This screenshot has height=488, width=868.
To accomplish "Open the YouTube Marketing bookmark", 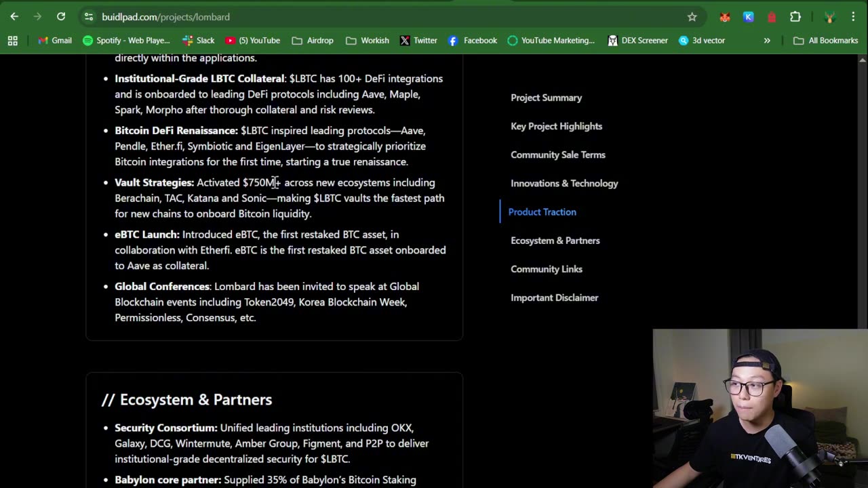I will 551,41.
